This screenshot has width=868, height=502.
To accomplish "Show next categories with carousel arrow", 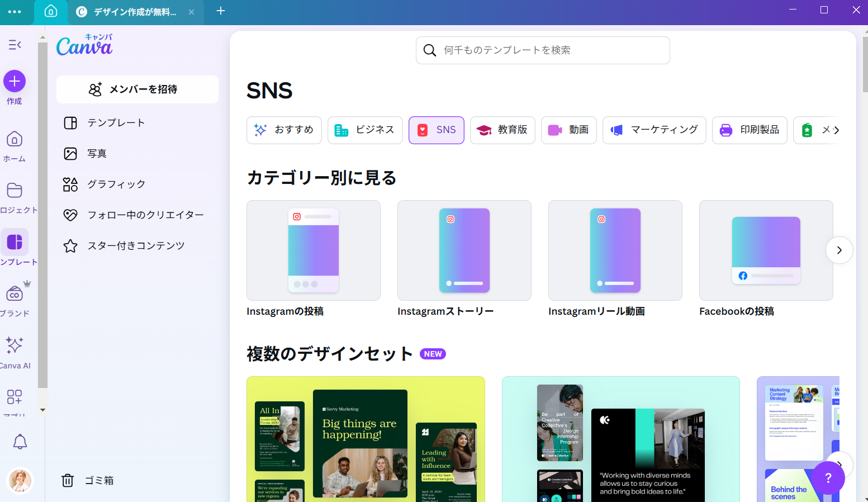I will pyautogui.click(x=838, y=250).
